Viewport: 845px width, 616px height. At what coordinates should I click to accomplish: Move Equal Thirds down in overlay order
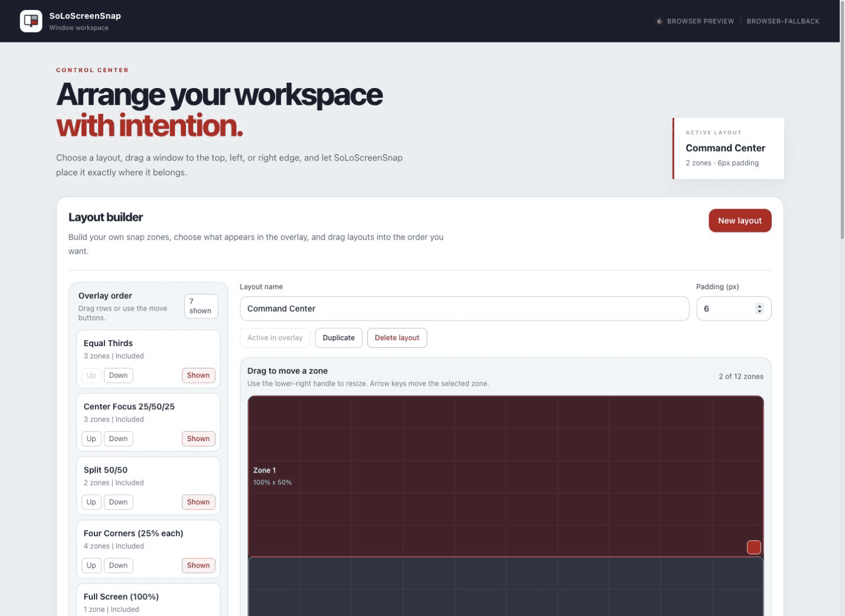click(118, 376)
